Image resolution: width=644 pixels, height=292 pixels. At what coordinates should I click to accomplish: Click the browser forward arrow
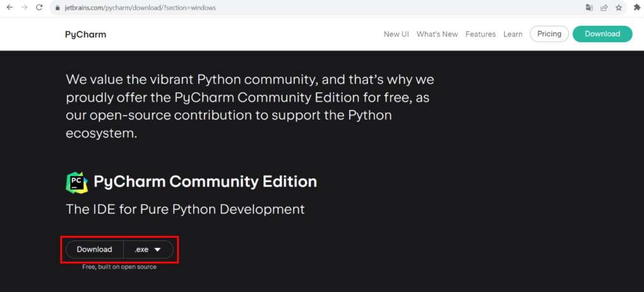point(24,8)
